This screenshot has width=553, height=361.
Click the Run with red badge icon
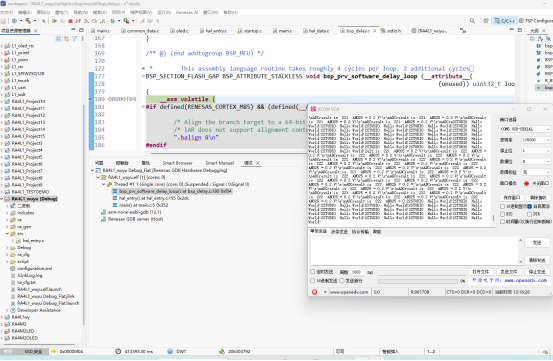point(126,21)
